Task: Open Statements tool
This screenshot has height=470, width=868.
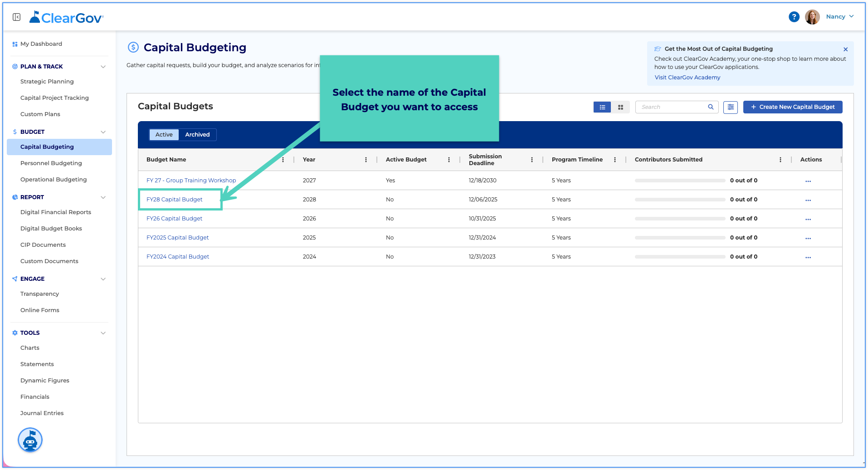Action: (37, 364)
